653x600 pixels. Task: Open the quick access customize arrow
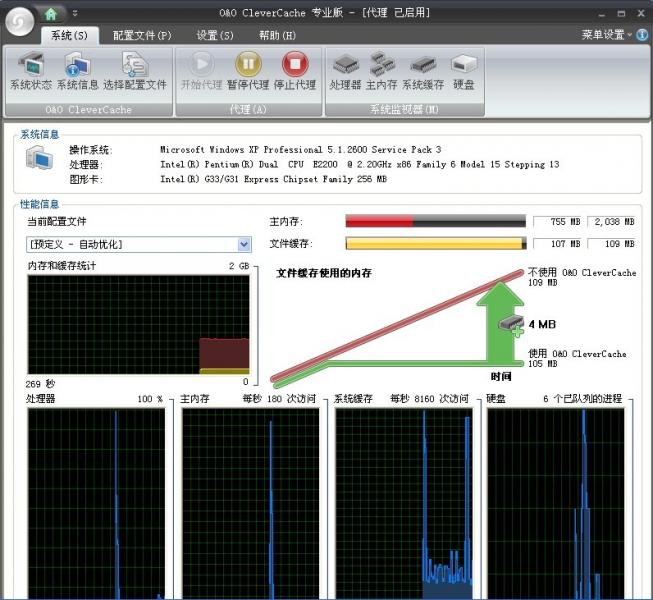[x=75, y=13]
